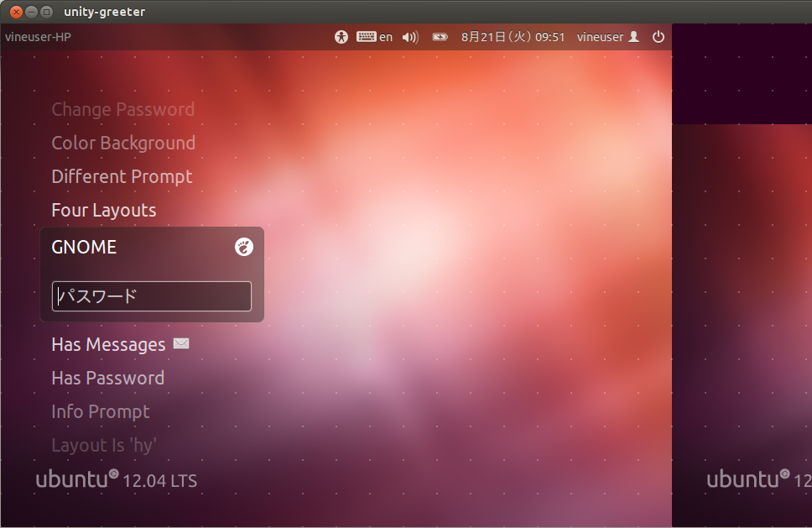Click the battery status icon
The width and height of the screenshot is (812, 528).
coord(440,37)
